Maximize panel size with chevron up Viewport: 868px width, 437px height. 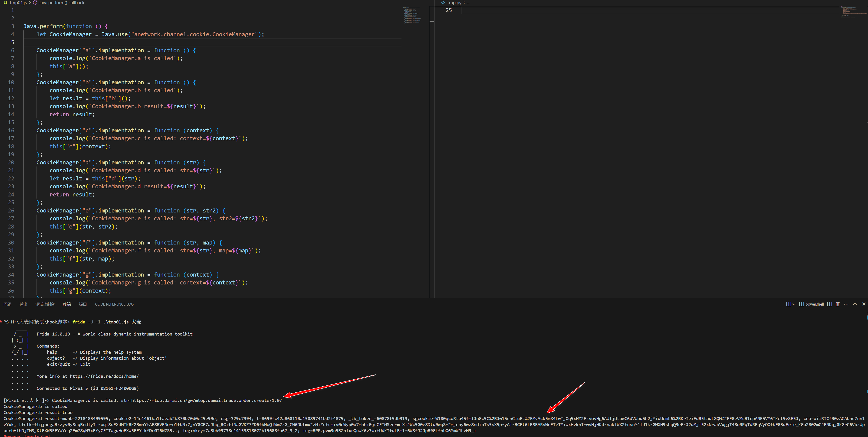855,304
